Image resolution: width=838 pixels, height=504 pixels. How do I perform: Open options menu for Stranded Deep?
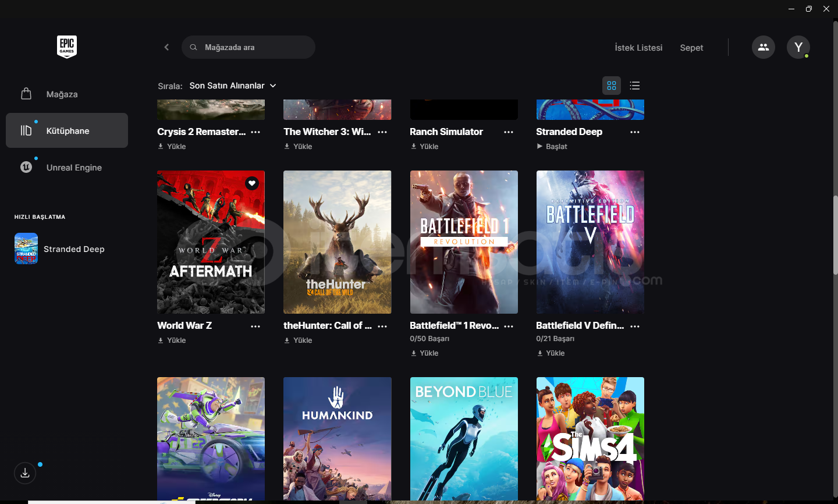[635, 132]
